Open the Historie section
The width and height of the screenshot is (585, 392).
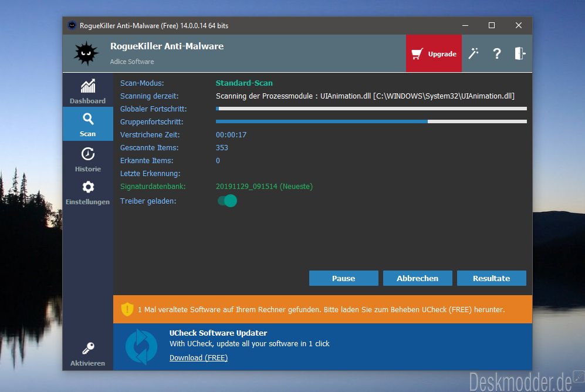87,159
